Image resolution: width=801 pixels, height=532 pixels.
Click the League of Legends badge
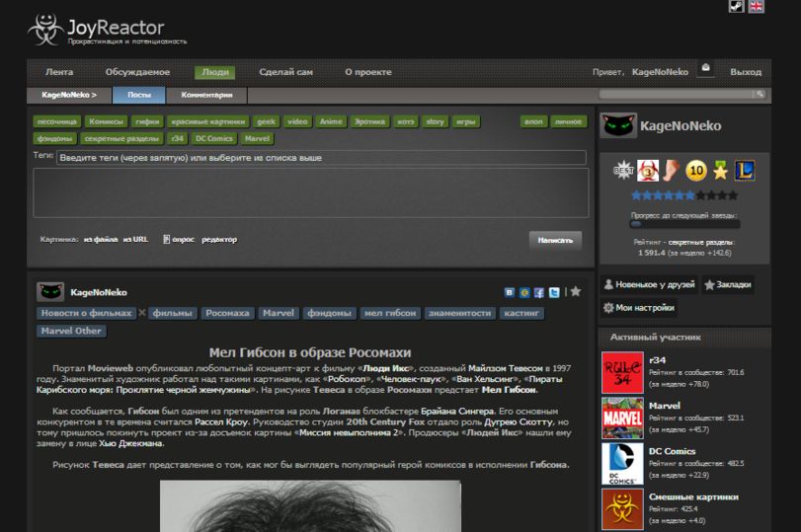[745, 171]
